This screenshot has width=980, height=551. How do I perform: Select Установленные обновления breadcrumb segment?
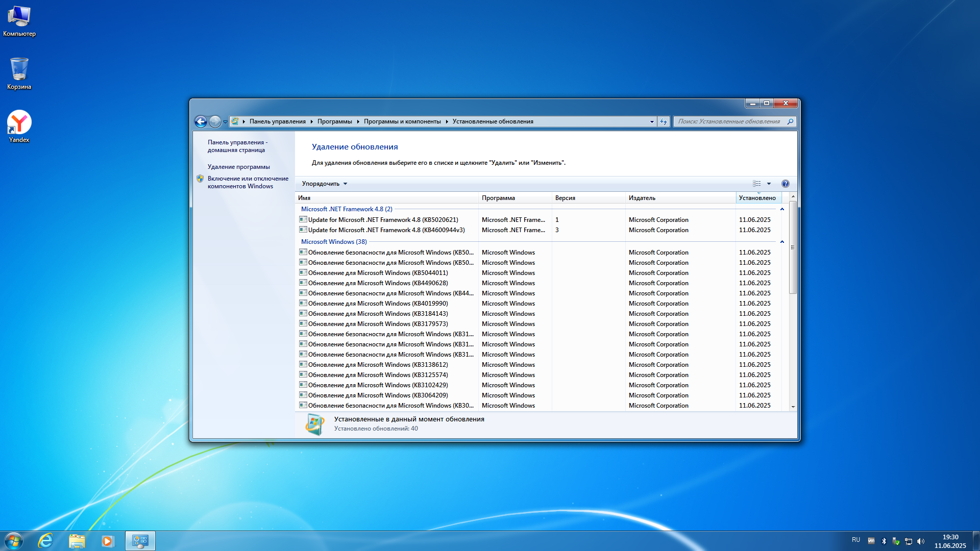[x=493, y=121]
